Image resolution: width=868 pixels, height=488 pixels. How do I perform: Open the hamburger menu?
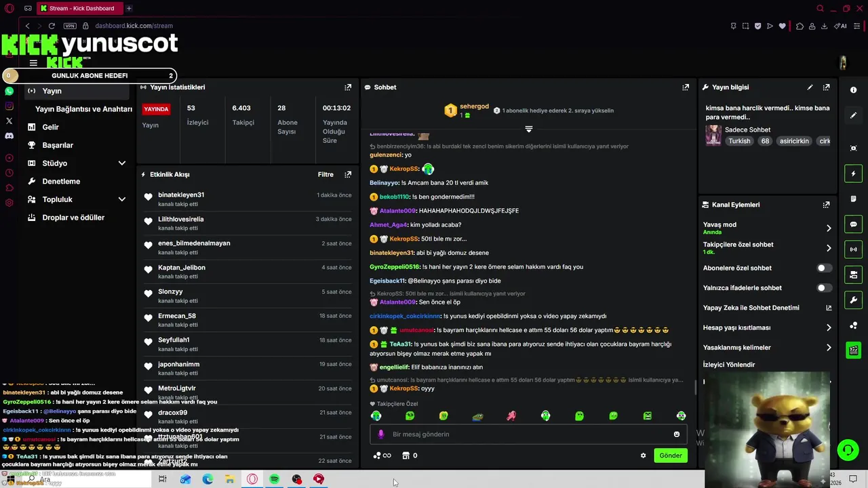(33, 63)
